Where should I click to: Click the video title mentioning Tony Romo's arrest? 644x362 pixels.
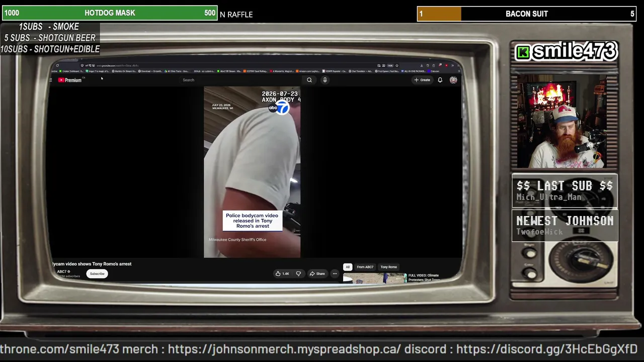[92, 264]
